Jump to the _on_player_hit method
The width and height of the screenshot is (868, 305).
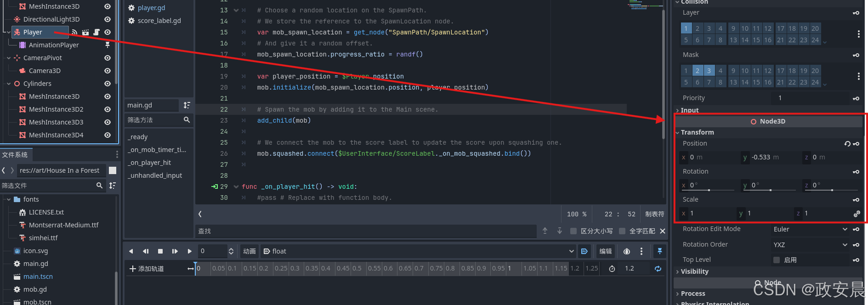point(149,163)
